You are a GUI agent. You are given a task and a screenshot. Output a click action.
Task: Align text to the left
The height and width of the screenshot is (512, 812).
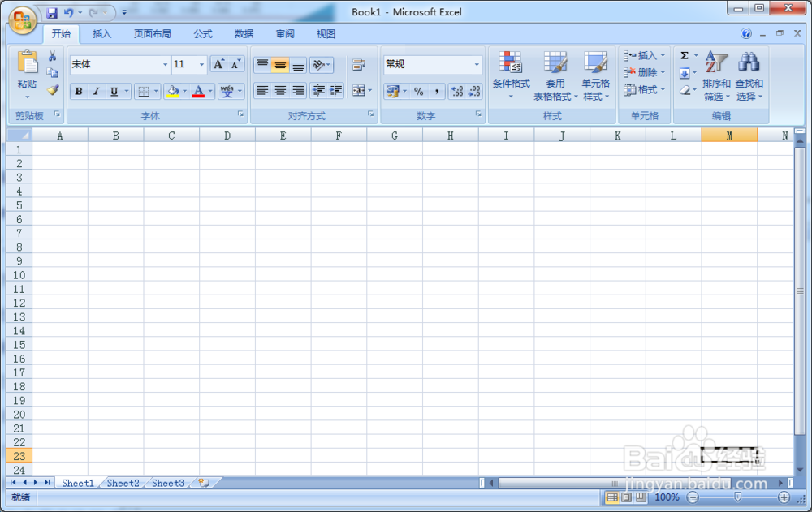pyautogui.click(x=262, y=91)
